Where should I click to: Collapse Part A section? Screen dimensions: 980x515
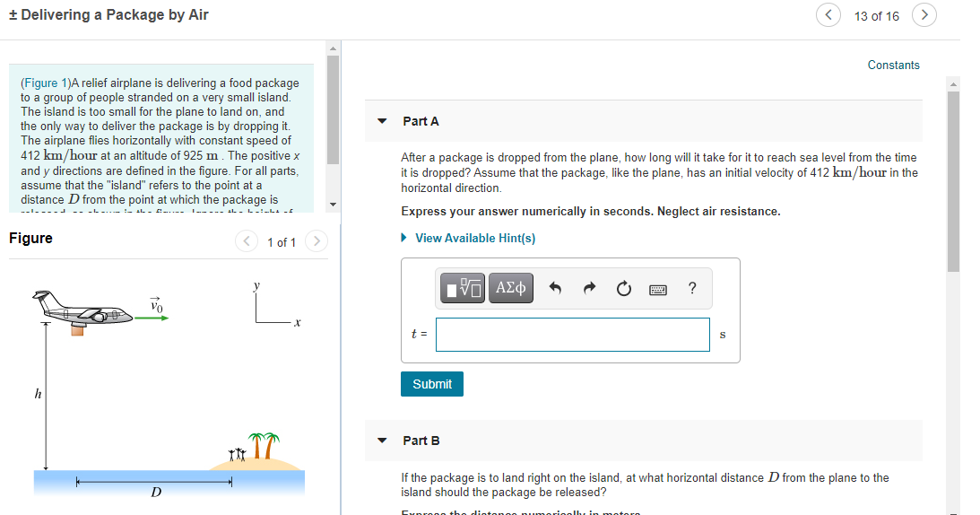click(382, 121)
